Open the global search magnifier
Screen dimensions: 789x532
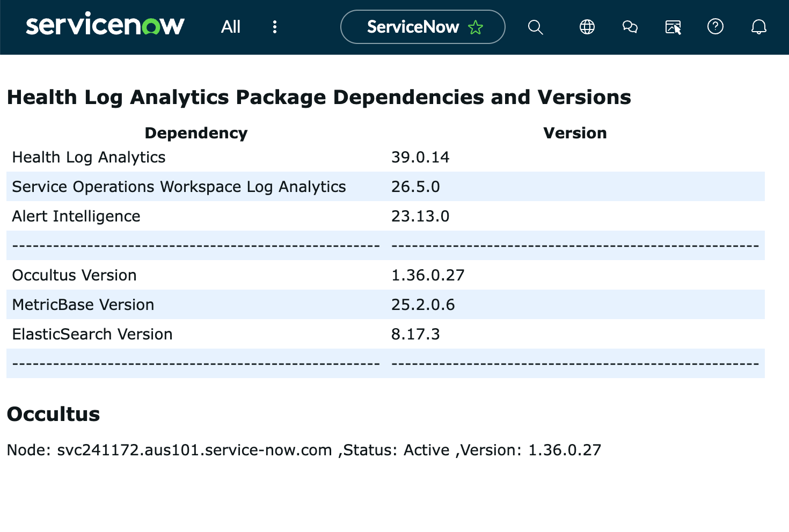point(536,27)
